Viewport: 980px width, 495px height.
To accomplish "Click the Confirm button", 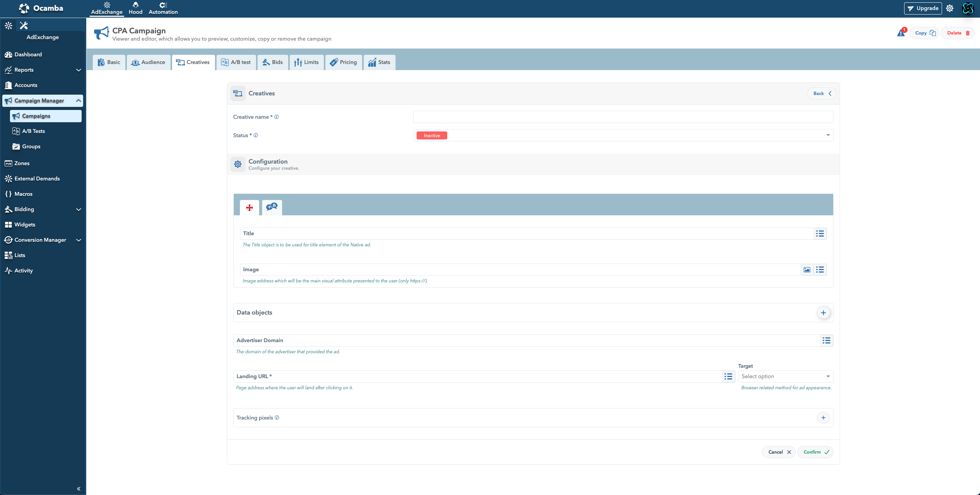I will point(816,452).
